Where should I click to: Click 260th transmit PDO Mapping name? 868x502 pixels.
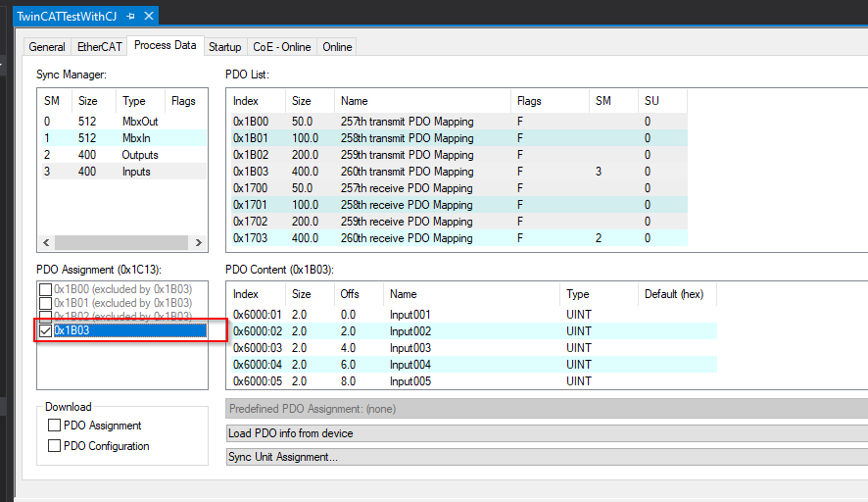[x=407, y=172]
